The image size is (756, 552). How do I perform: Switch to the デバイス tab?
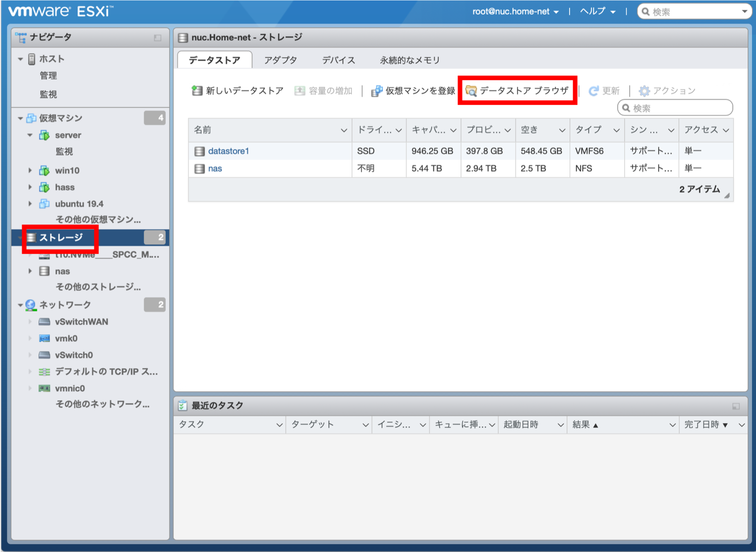[339, 60]
